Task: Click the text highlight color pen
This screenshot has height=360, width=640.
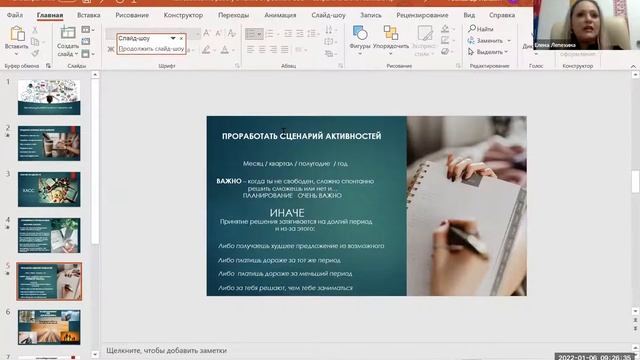Action: coord(206,50)
